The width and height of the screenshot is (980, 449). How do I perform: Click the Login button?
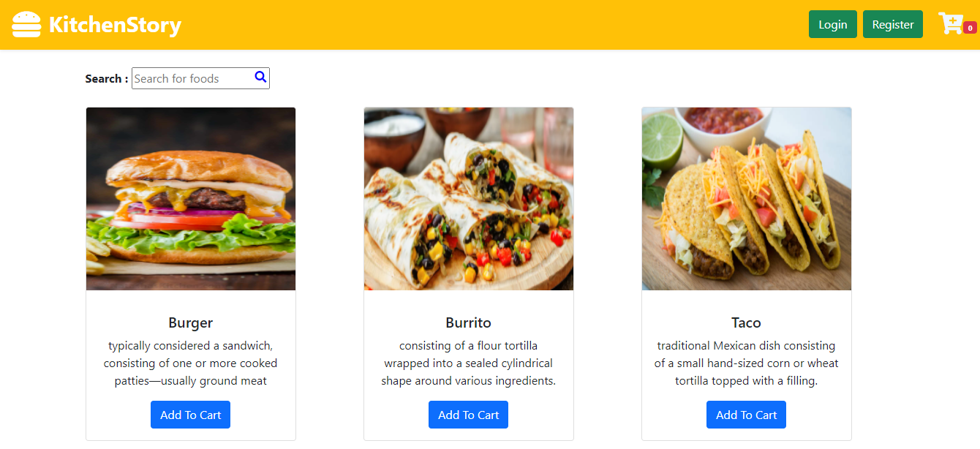832,23
